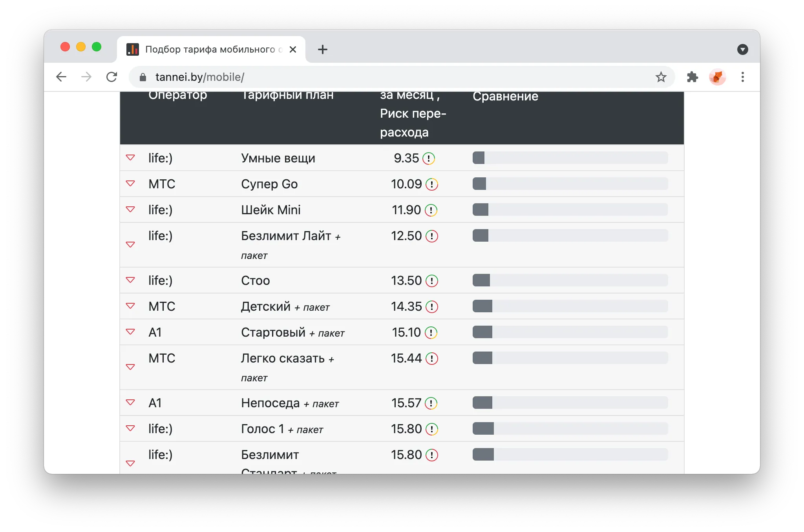Click the 12.50 monthly price
Image resolution: width=804 pixels, height=532 pixels.
click(406, 236)
